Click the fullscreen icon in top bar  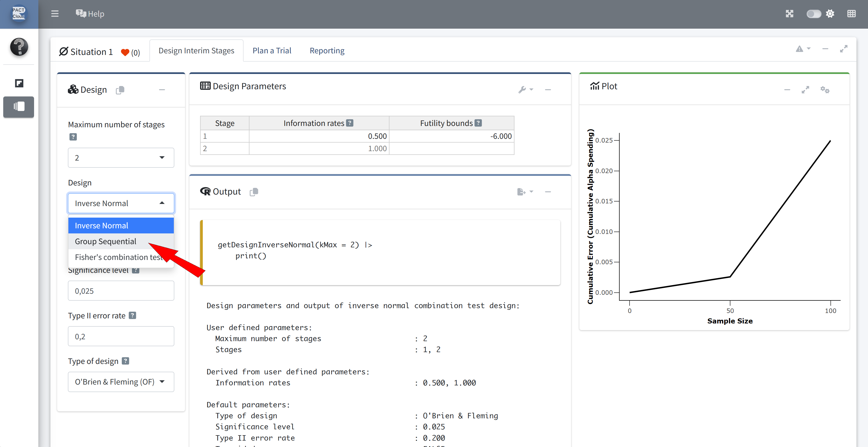[789, 14]
